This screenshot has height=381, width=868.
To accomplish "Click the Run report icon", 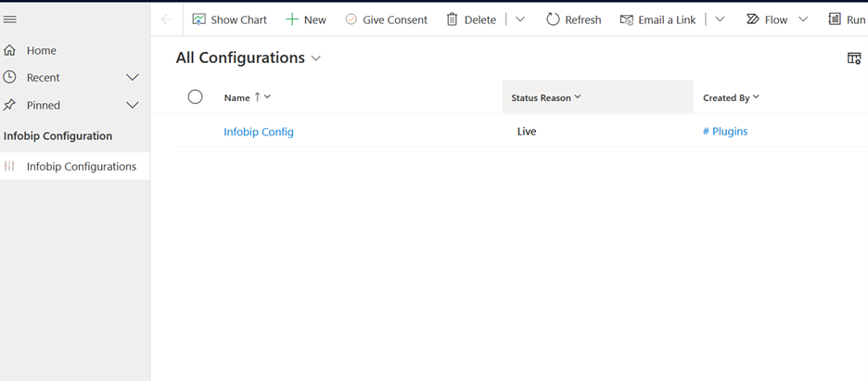I will click(846, 19).
